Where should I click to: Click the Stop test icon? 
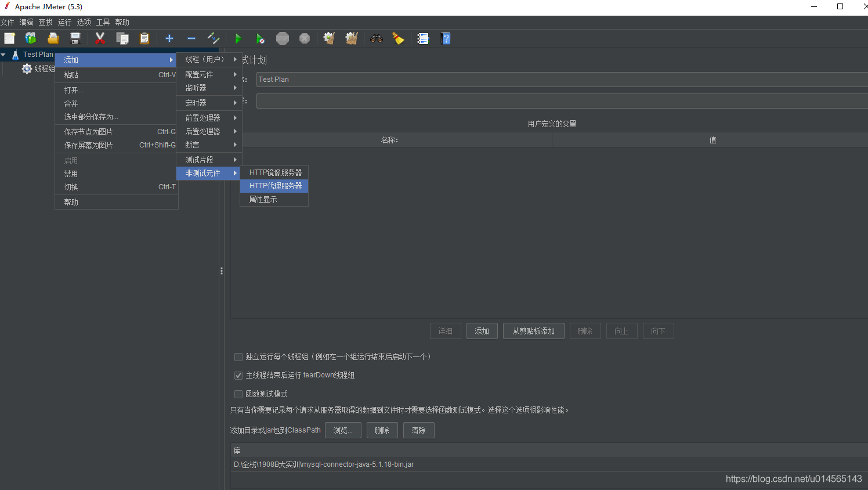click(x=283, y=38)
